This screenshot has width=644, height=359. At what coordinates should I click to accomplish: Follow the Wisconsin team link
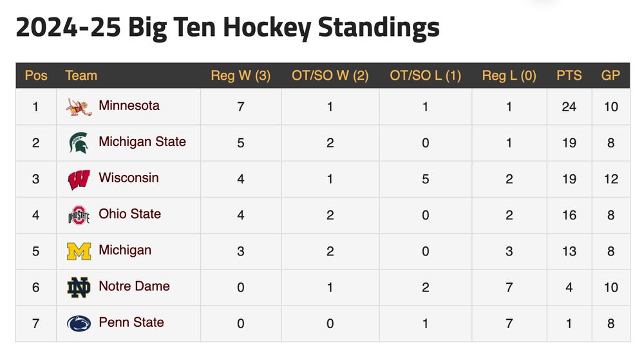[x=128, y=178]
